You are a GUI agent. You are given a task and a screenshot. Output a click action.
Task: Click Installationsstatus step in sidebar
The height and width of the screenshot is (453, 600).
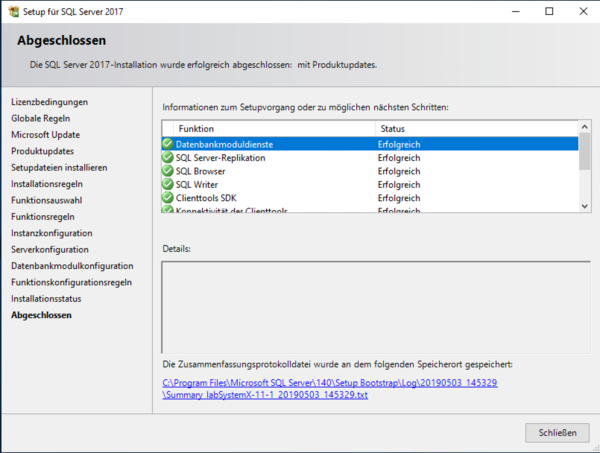(x=46, y=299)
